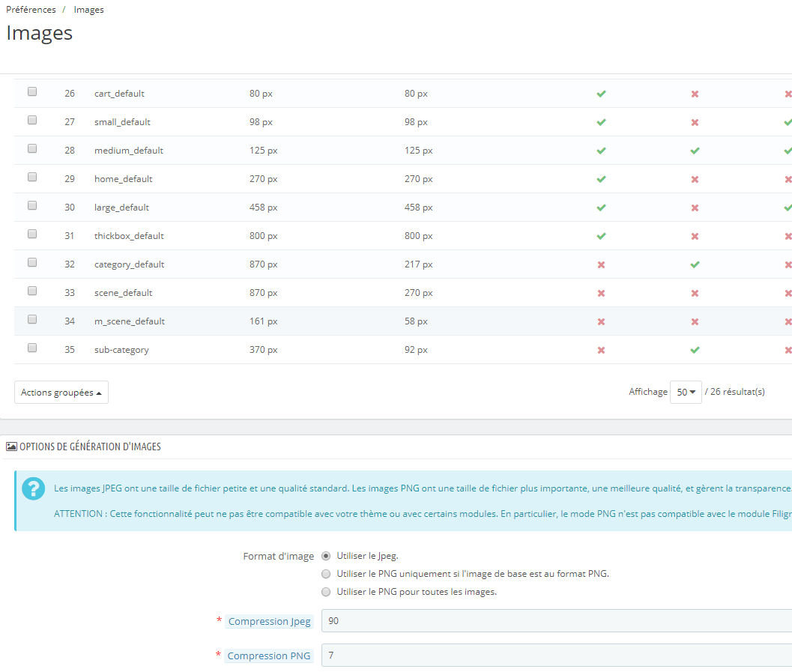Click second status column cross for small_default
The image size is (792, 672).
coord(695,122)
